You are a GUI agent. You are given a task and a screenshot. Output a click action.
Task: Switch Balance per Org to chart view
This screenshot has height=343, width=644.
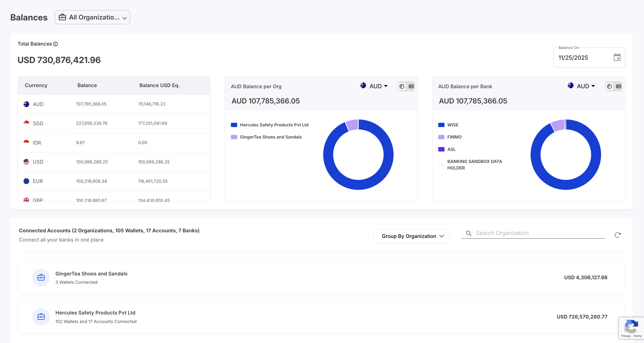(402, 86)
